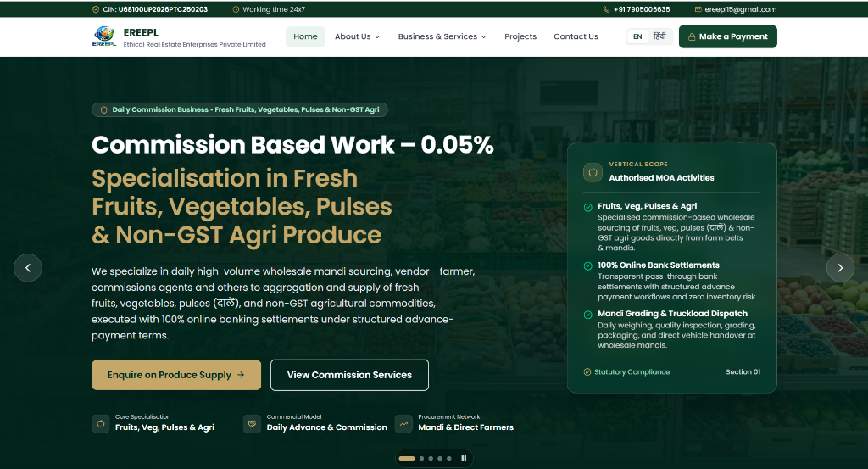868x469 pixels.
Task: Click the Commission Based Work – 0.05% heading
Action: tap(292, 144)
